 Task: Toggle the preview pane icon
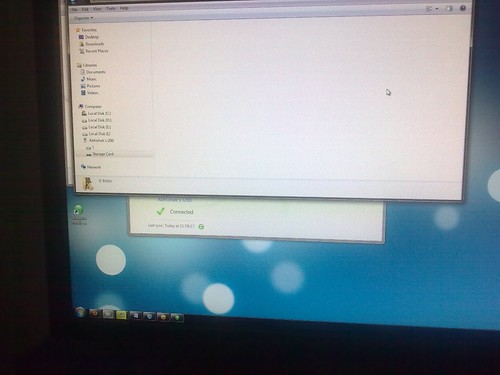click(449, 9)
